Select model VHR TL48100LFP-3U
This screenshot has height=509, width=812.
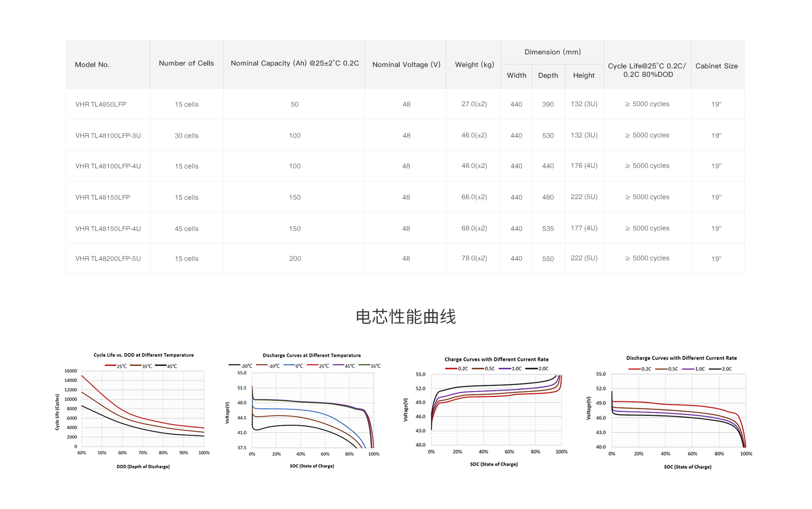108,135
